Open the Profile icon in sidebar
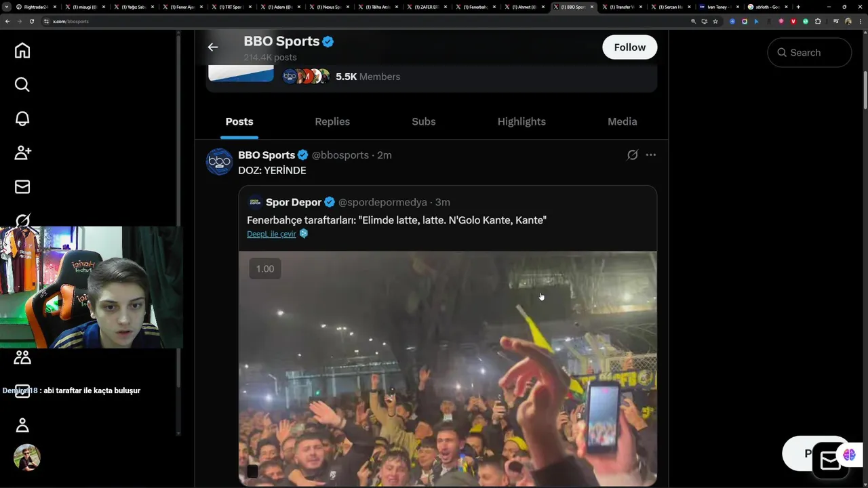 22,425
